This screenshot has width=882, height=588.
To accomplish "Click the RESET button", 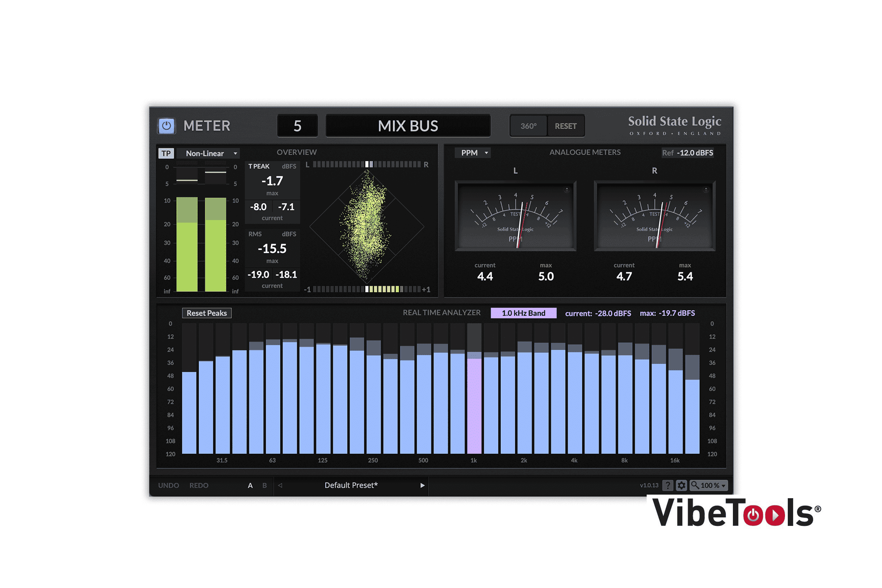I will point(566,126).
